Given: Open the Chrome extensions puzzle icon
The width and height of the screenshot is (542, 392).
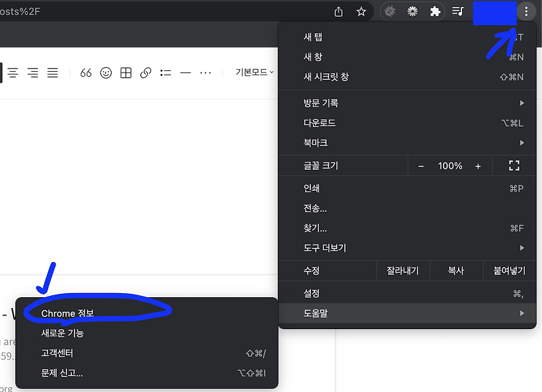Looking at the screenshot, I should point(434,11).
